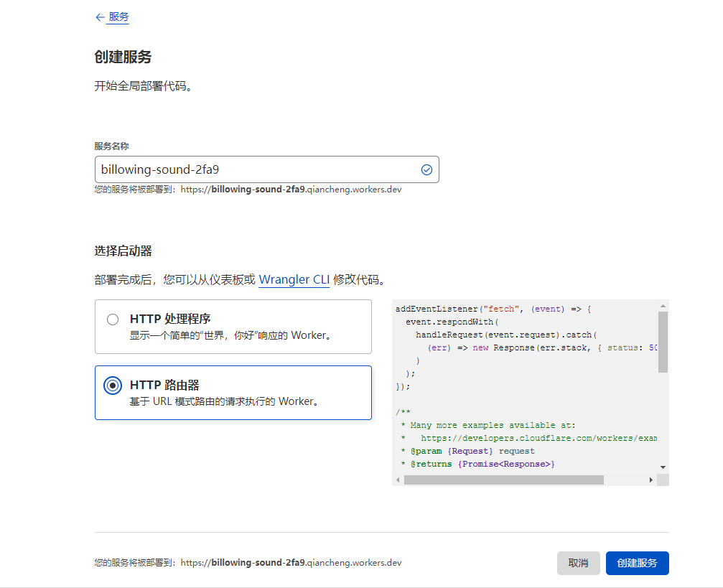This screenshot has width=723, height=588.
Task: Click the scroll-up arrow in code preview
Action: point(663,306)
